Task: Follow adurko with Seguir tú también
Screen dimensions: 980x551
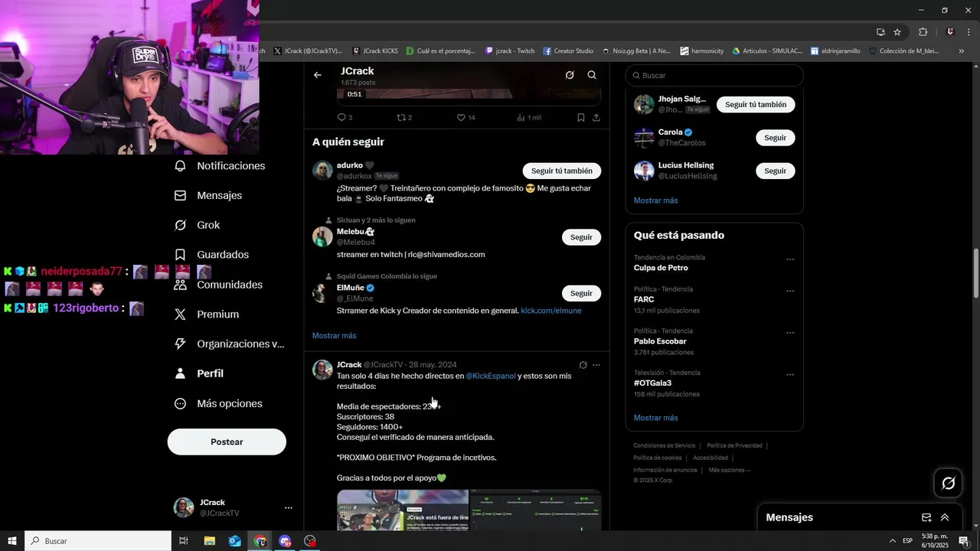Action: coord(562,171)
